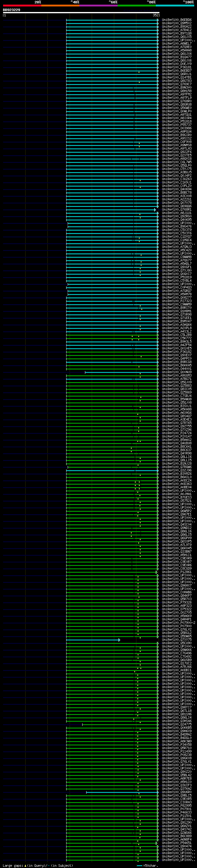This screenshot has width=197, height=868.
Task: Select the label UniRef100_Q8GT83
Action: (177, 81)
